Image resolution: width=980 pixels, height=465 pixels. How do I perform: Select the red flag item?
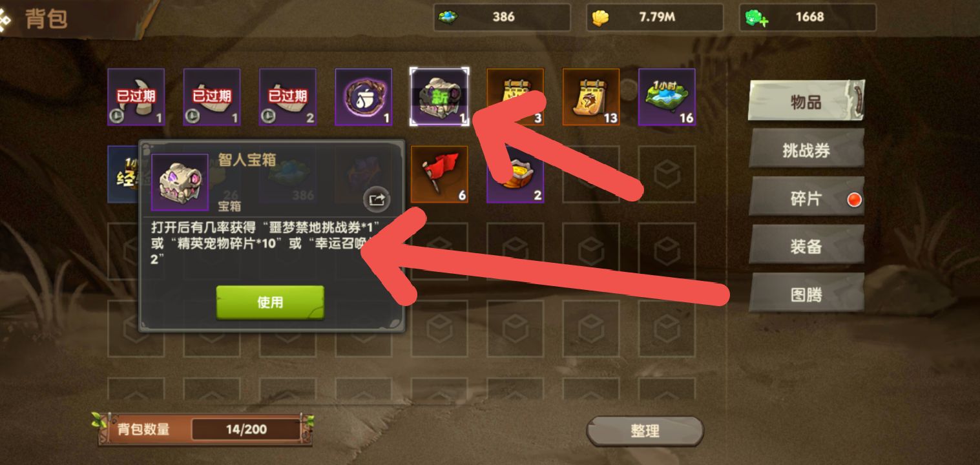439,174
